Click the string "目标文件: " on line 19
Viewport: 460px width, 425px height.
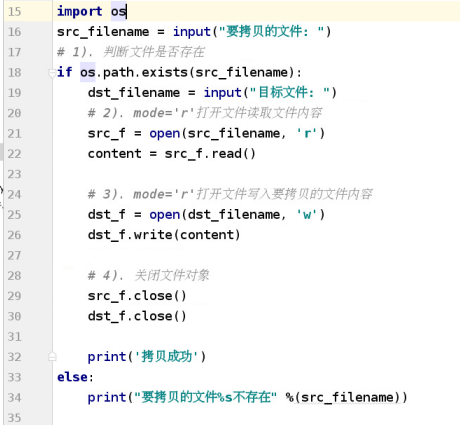(289, 93)
